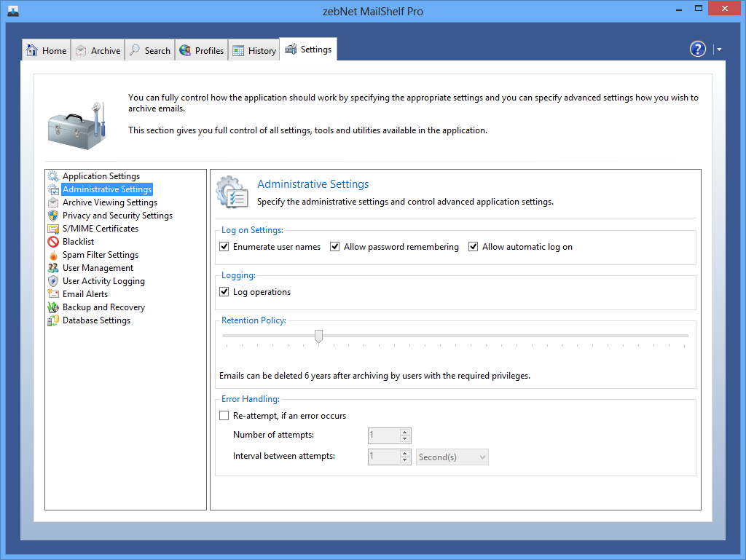Toggle Allow automatic log on checkbox
746x560 pixels.
(473, 247)
